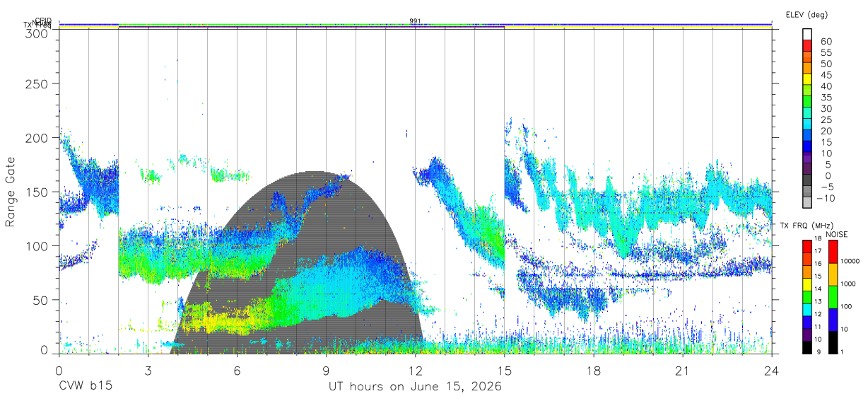The image size is (868, 401).
Task: Click the "30" tick on ELEV colorbar
Action: tap(826, 108)
